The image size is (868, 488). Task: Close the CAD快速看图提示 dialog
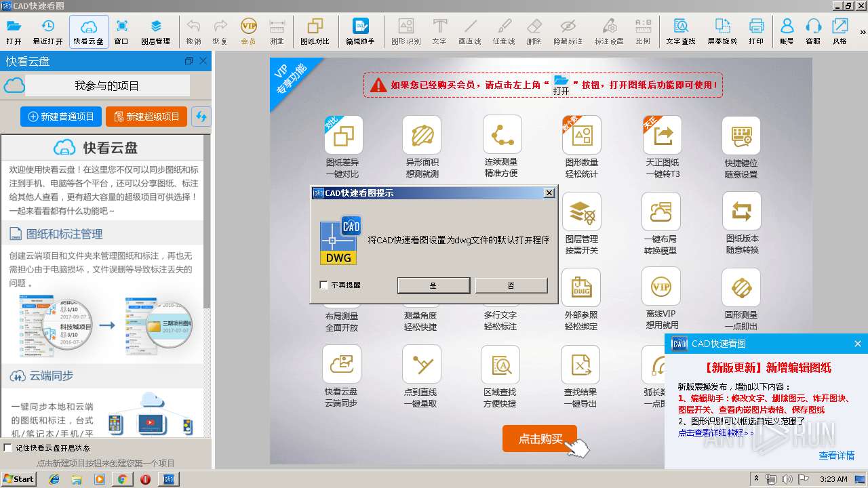[549, 193]
